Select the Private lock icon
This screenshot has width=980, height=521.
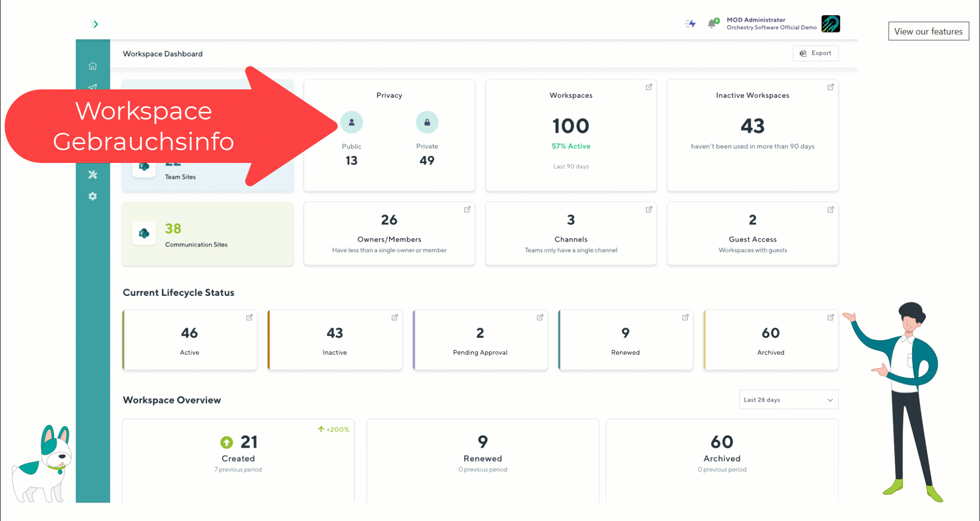(x=427, y=123)
